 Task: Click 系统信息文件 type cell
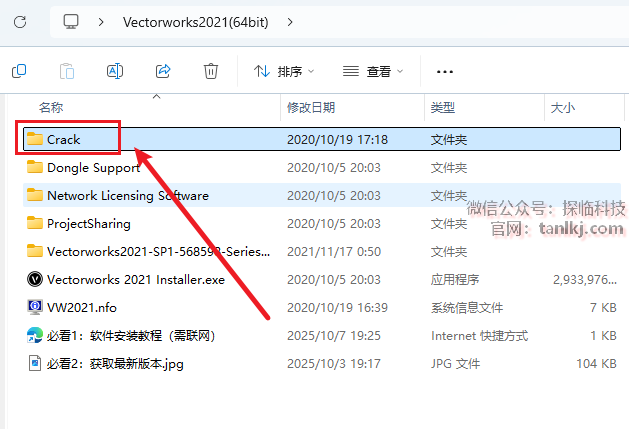tap(467, 308)
